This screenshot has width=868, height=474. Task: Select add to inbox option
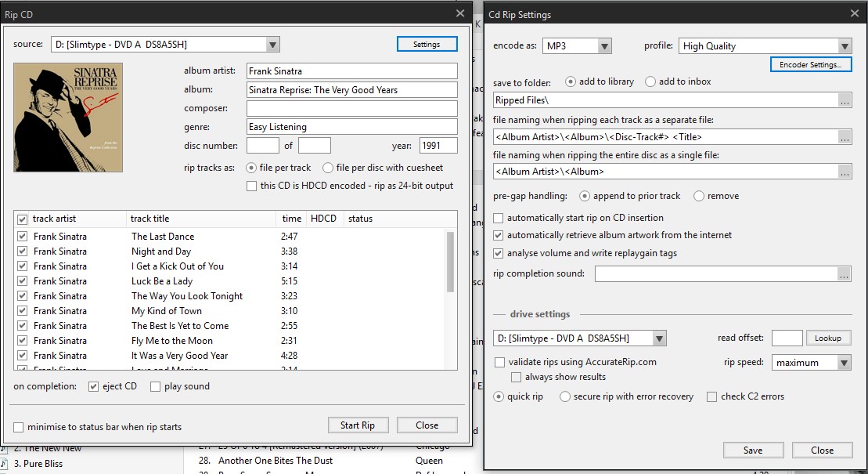[650, 81]
